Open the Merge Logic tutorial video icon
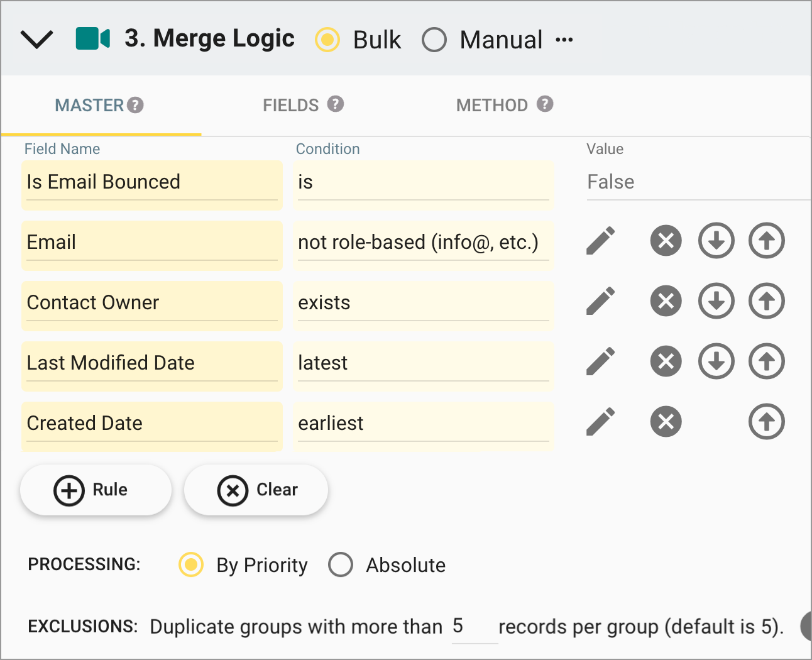Image resolution: width=812 pixels, height=660 pixels. [x=93, y=38]
